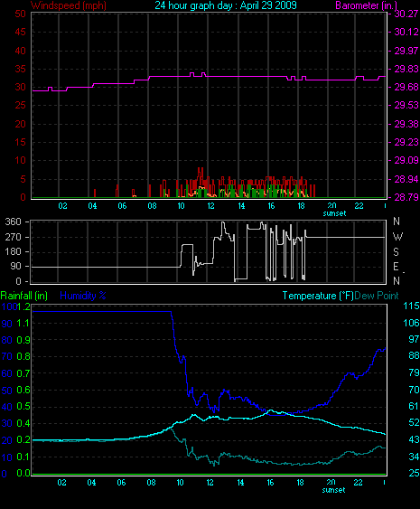
Task: Click the 28.79 barometer scale value
Action: [x=406, y=197]
